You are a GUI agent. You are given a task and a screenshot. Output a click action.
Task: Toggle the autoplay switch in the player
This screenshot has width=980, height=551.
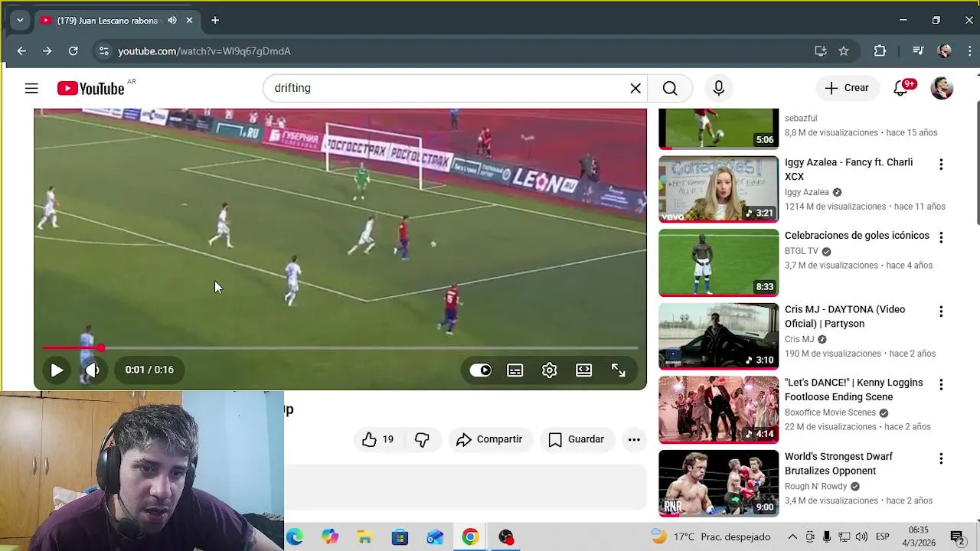481,370
